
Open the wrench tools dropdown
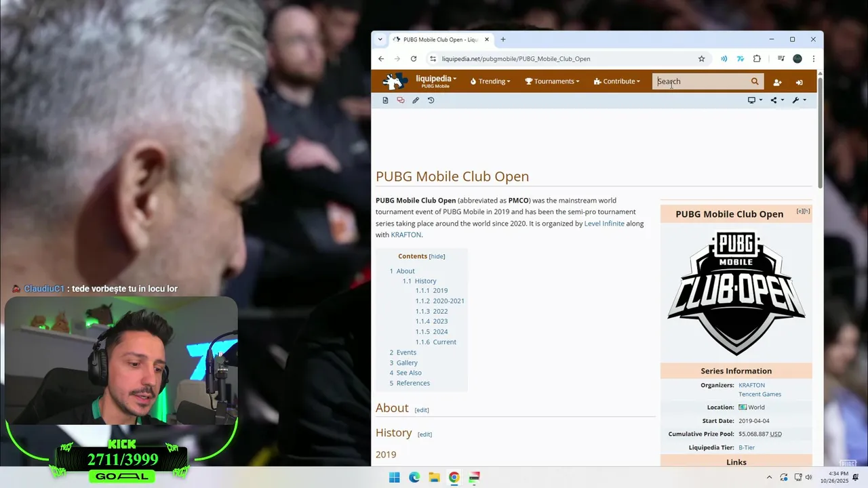pyautogui.click(x=800, y=100)
